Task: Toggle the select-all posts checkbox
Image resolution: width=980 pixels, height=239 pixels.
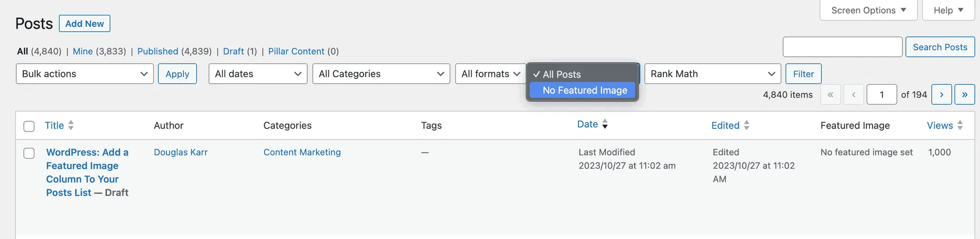Action: (x=29, y=126)
